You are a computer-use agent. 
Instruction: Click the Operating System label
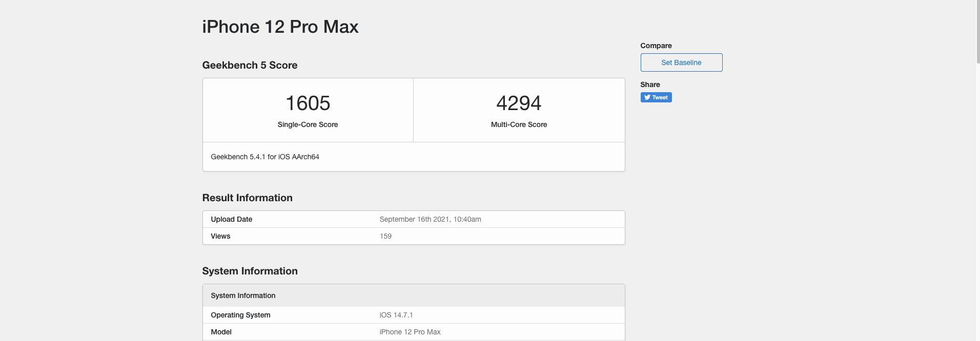[x=240, y=315]
